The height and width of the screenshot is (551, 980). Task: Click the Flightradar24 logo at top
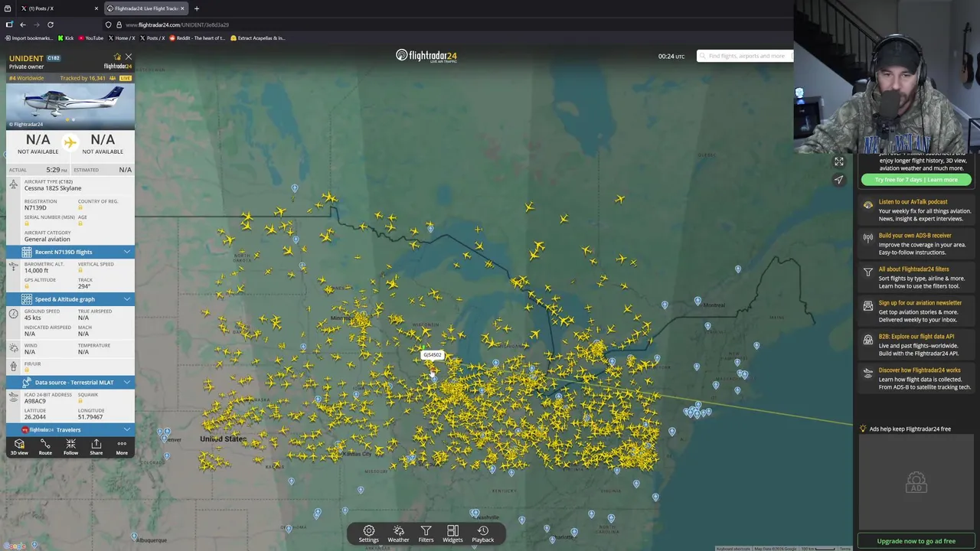pyautogui.click(x=426, y=55)
